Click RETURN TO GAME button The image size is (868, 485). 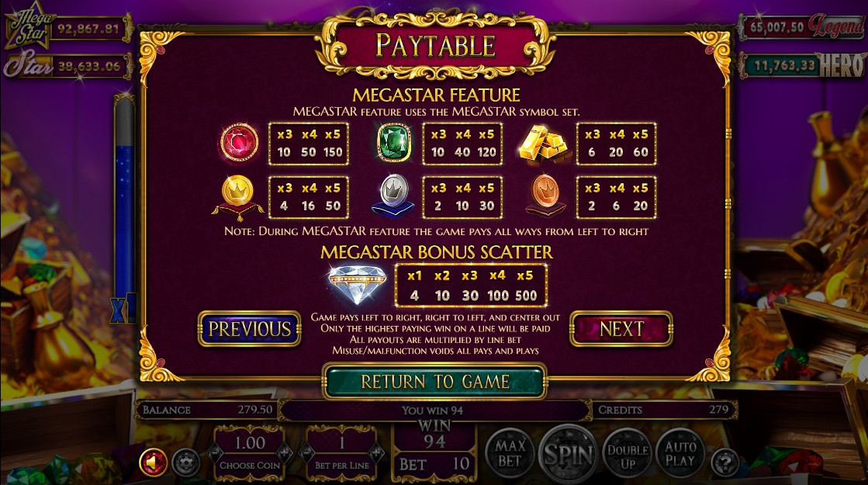[x=434, y=382]
